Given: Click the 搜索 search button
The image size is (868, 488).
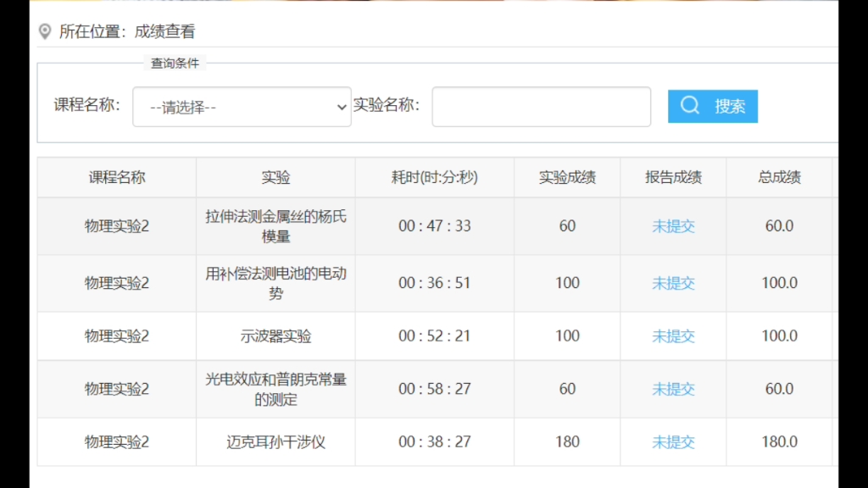Looking at the screenshot, I should [x=713, y=106].
